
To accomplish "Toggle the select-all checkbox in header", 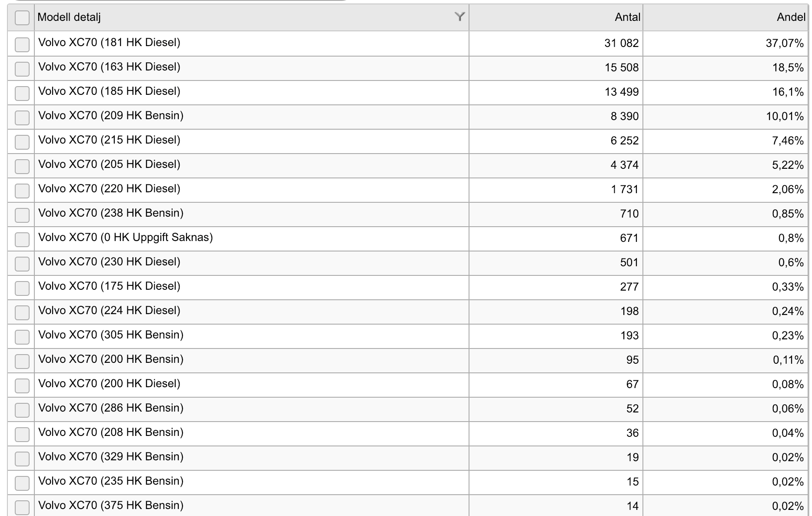I will 22,18.
